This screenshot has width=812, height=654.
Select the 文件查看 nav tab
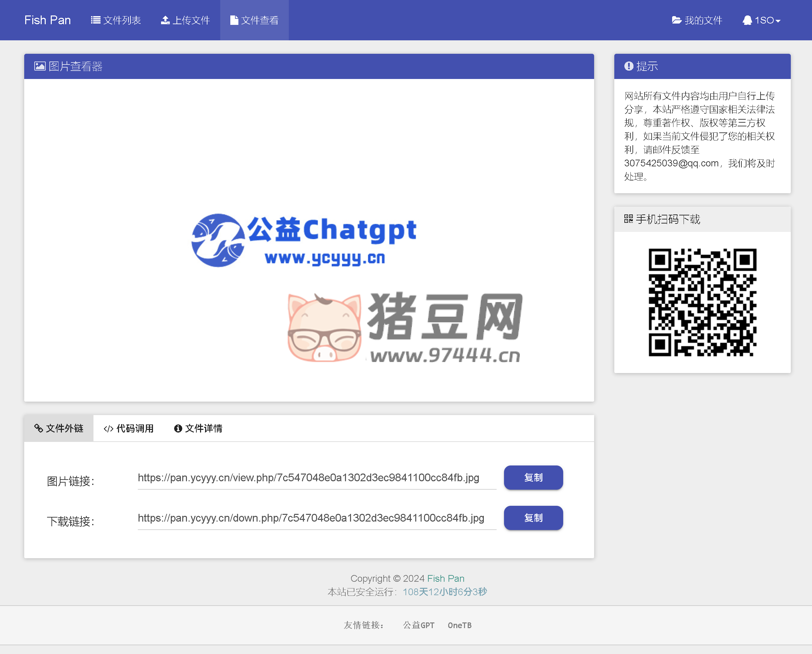tap(254, 20)
